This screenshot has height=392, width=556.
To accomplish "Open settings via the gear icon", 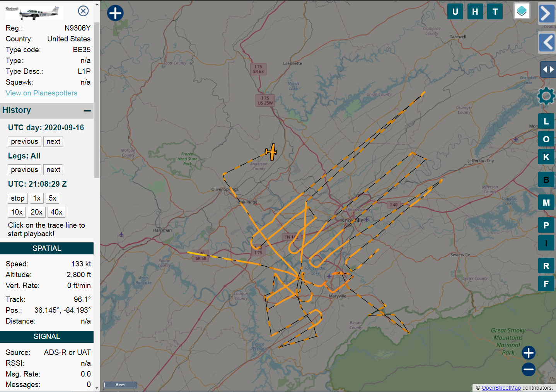I will tap(546, 96).
